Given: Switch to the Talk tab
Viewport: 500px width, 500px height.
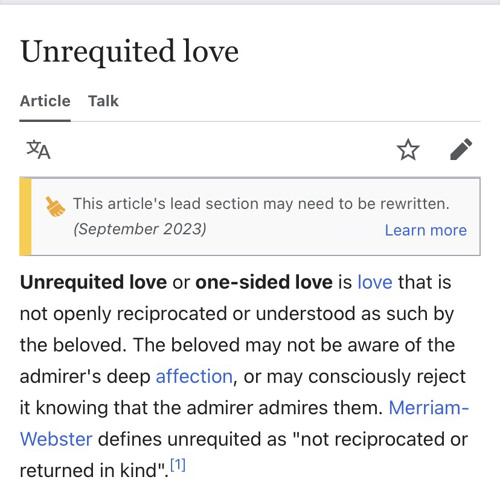Looking at the screenshot, I should click(103, 101).
